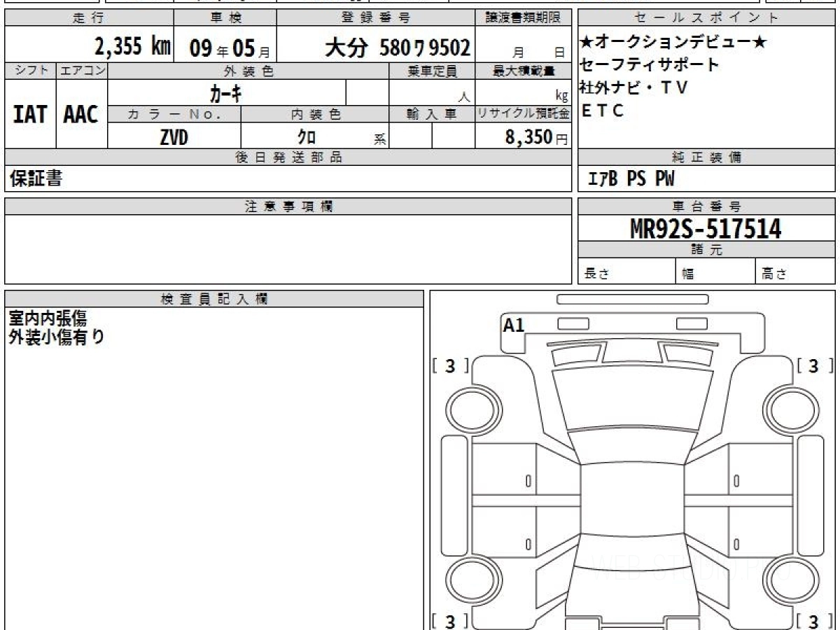The width and height of the screenshot is (840, 630).
Task: Click the 保証書 later-shipped parts entry
Action: (x=36, y=179)
